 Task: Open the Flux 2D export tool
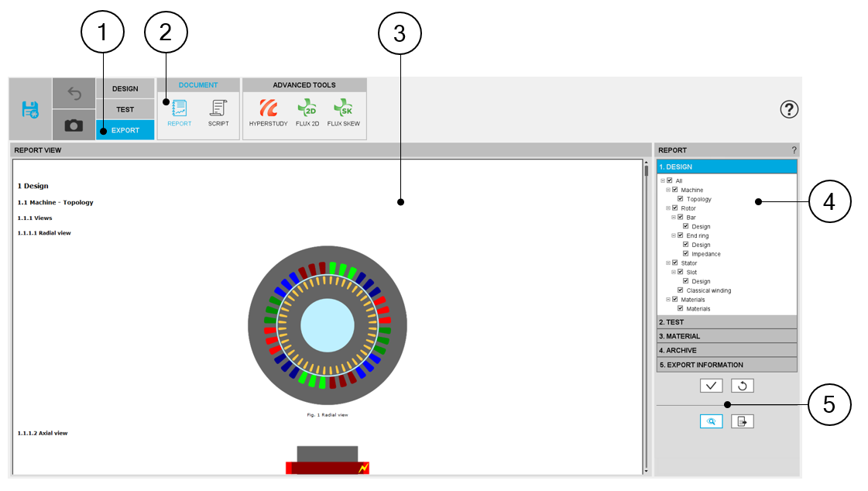pos(307,113)
